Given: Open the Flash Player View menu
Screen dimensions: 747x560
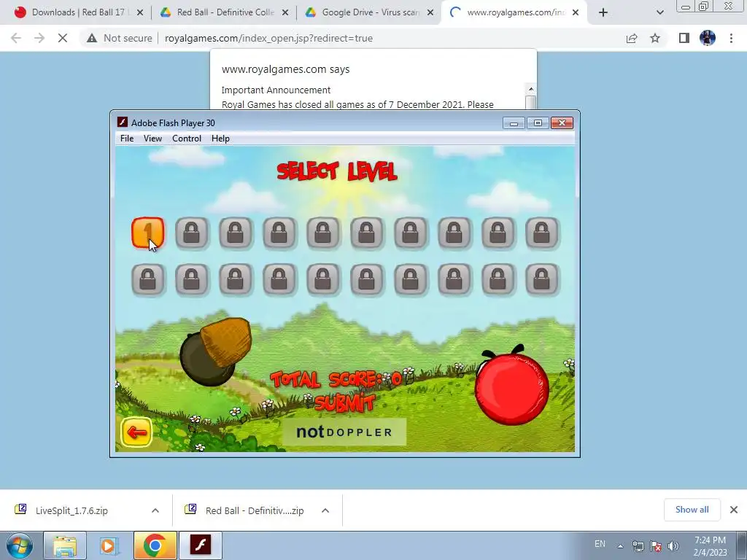Looking at the screenshot, I should point(152,139).
